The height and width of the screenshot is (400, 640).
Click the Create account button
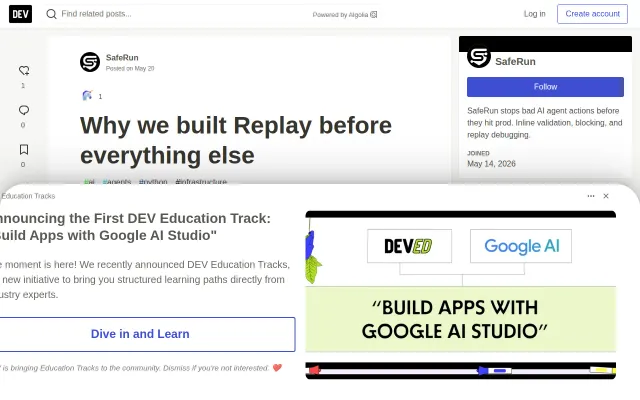[592, 14]
